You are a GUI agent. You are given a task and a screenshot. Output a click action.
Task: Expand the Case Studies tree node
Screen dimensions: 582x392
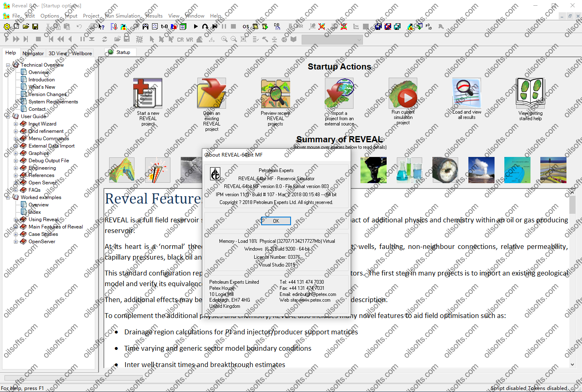coord(16,234)
